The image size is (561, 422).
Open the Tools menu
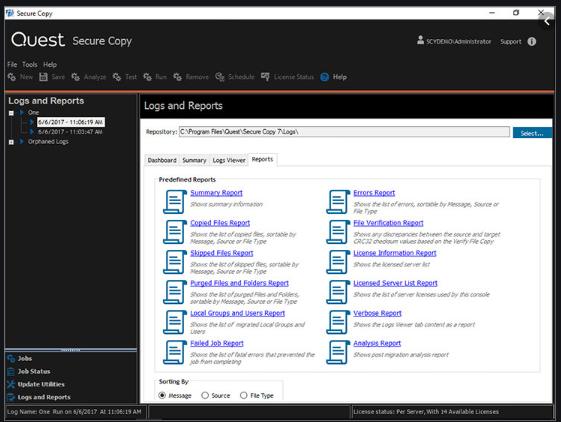point(30,64)
